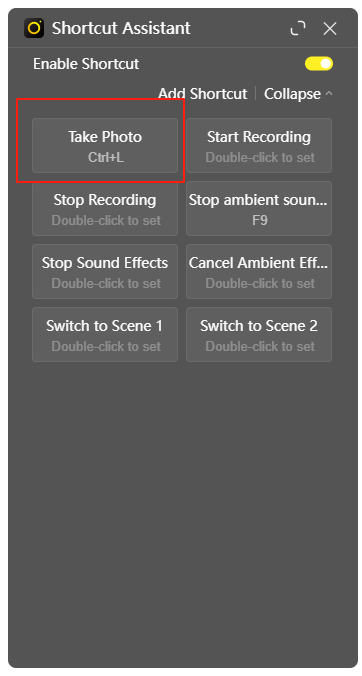Pop out the Shortcut Assistant window
Image resolution: width=362 pixels, height=676 pixels.
click(298, 28)
